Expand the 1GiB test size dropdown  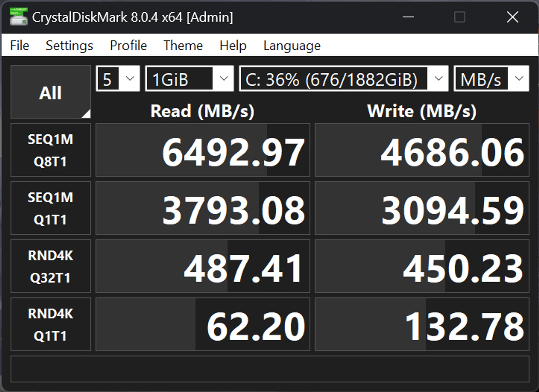tap(189, 78)
